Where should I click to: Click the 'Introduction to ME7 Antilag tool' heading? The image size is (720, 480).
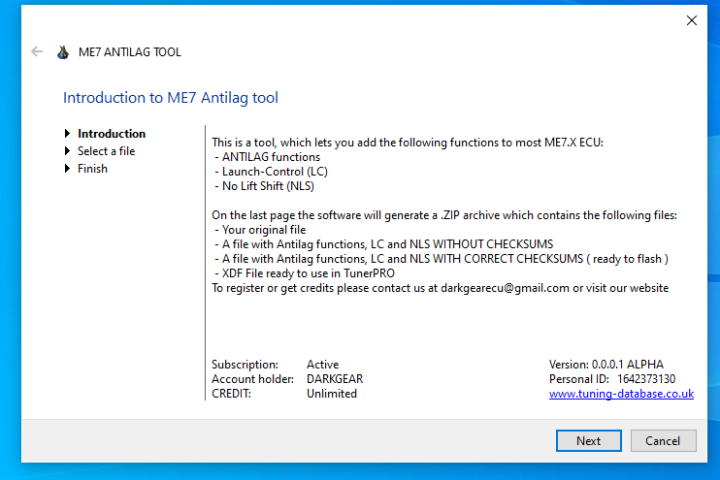pyautogui.click(x=170, y=98)
